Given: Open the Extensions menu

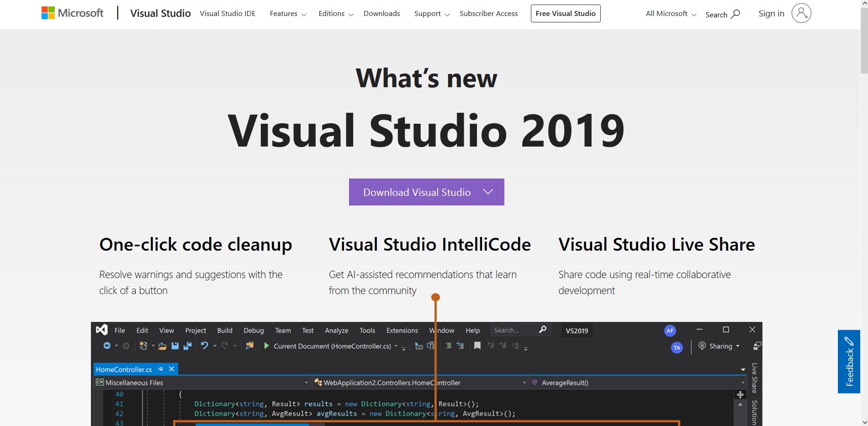Looking at the screenshot, I should (402, 330).
